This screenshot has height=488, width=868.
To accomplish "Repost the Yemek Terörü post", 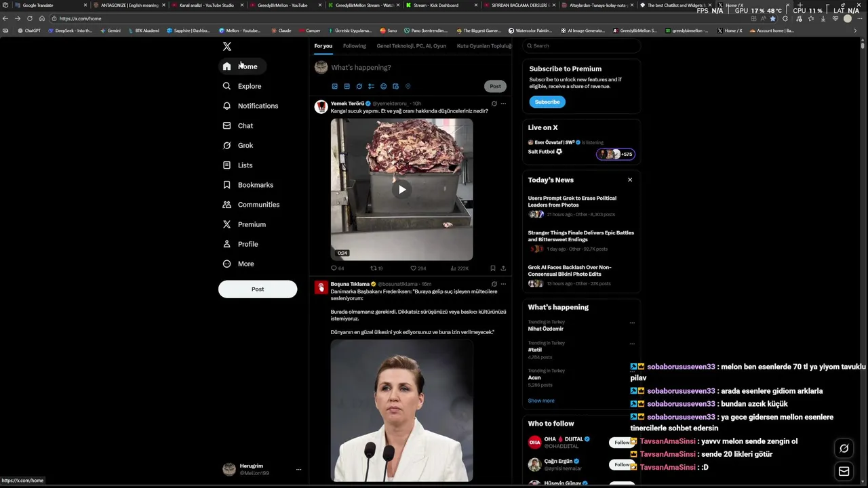I will [x=376, y=268].
